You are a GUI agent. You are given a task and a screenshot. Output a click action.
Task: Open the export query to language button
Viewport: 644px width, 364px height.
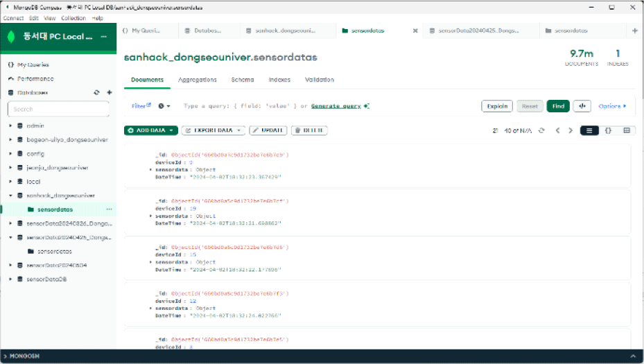click(582, 106)
